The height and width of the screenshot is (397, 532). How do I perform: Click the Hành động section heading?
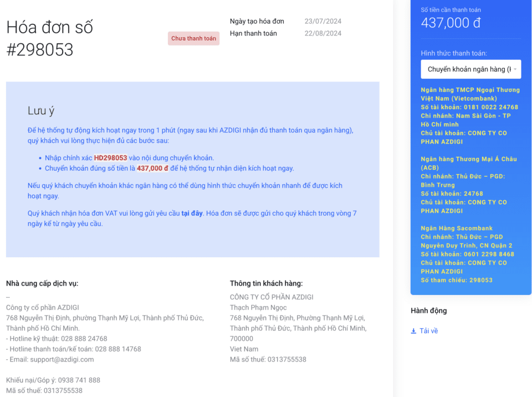[x=428, y=311]
